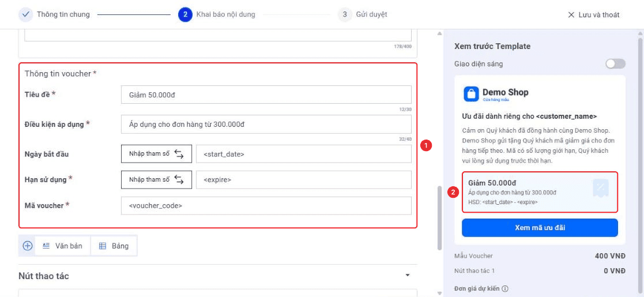Click the Mã voucher input field
Screen dimensions: 644x297
tap(266, 205)
